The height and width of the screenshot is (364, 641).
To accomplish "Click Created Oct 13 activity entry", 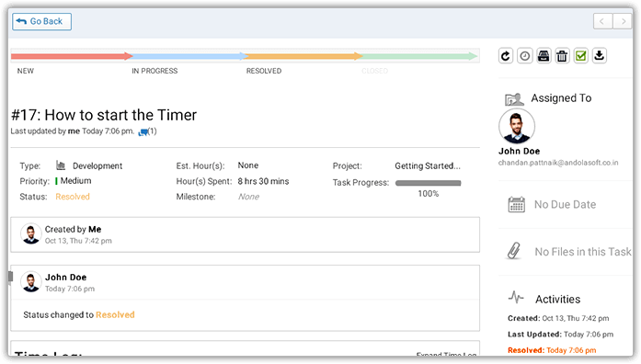I will point(558,318).
